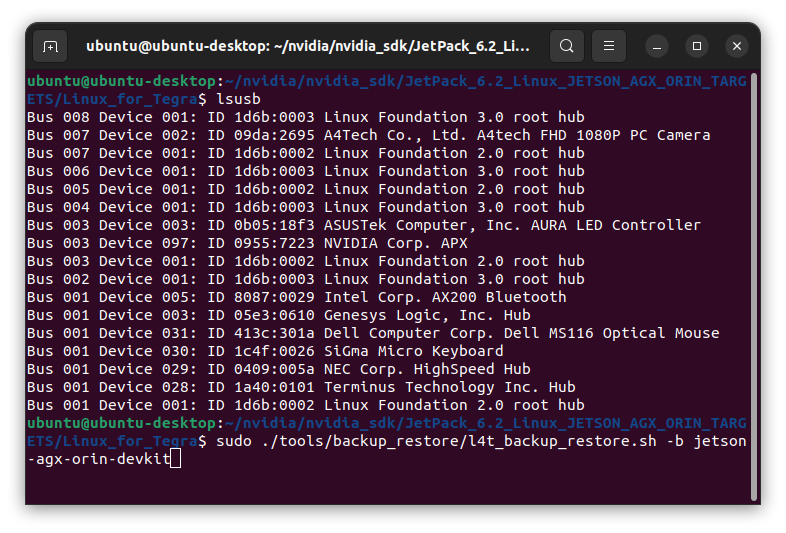The width and height of the screenshot is (786, 533).
Task: Click the Genesys Logic, Inc. Hub line
Action: (279, 315)
